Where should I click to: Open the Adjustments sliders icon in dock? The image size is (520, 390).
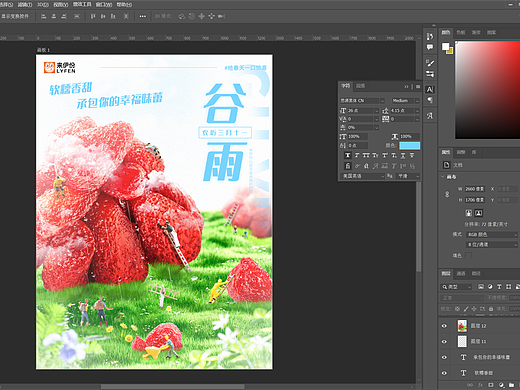click(x=430, y=74)
